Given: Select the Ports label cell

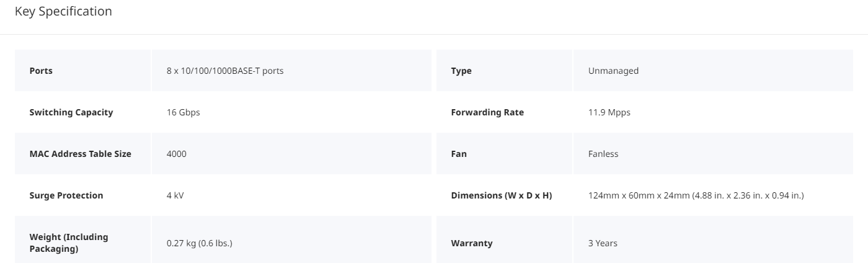Looking at the screenshot, I should point(82,71).
